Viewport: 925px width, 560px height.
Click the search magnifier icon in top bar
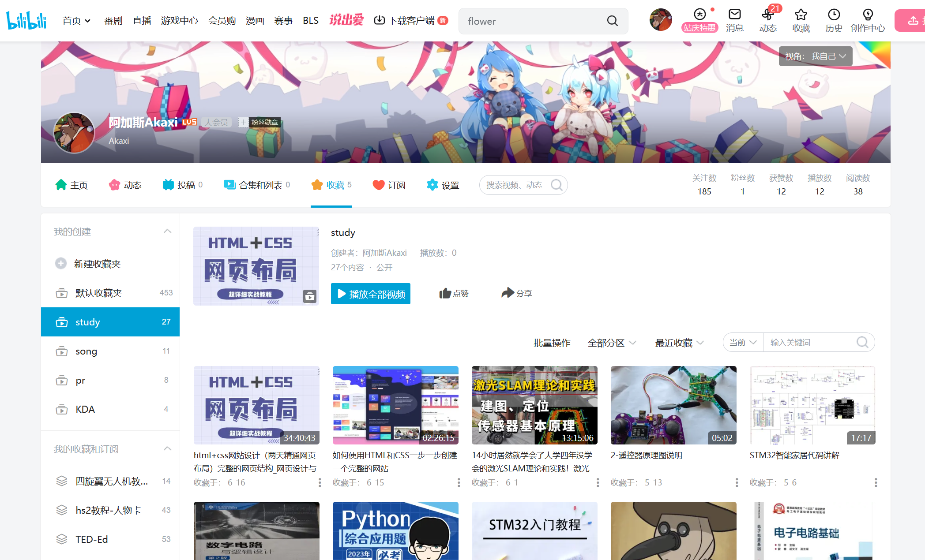612,21
